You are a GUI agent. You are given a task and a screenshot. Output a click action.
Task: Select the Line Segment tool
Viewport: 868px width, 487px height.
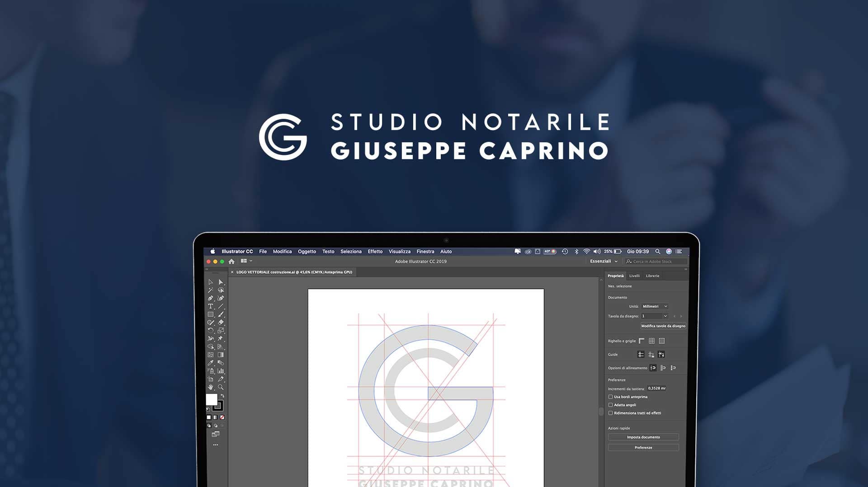[221, 306]
